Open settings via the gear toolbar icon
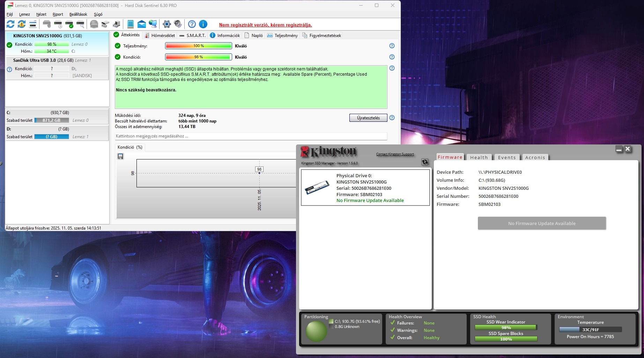The image size is (644, 358). (167, 24)
